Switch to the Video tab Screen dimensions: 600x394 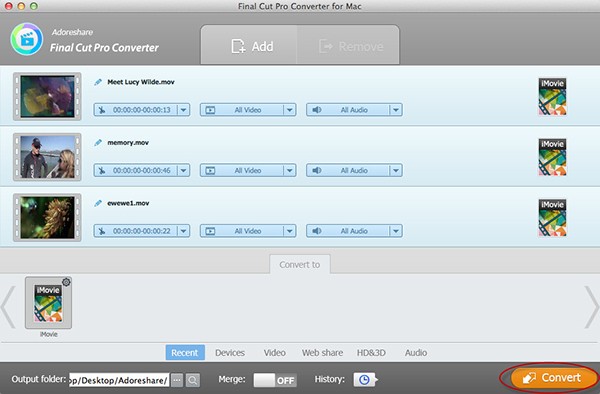(x=274, y=353)
